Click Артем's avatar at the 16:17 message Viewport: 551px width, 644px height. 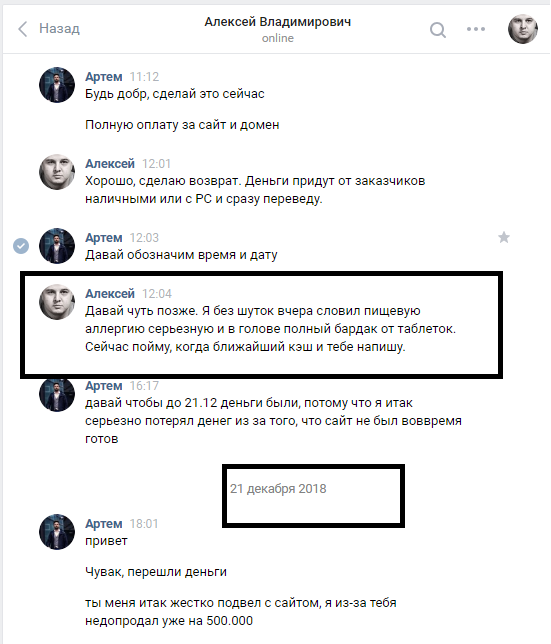tap(57, 394)
